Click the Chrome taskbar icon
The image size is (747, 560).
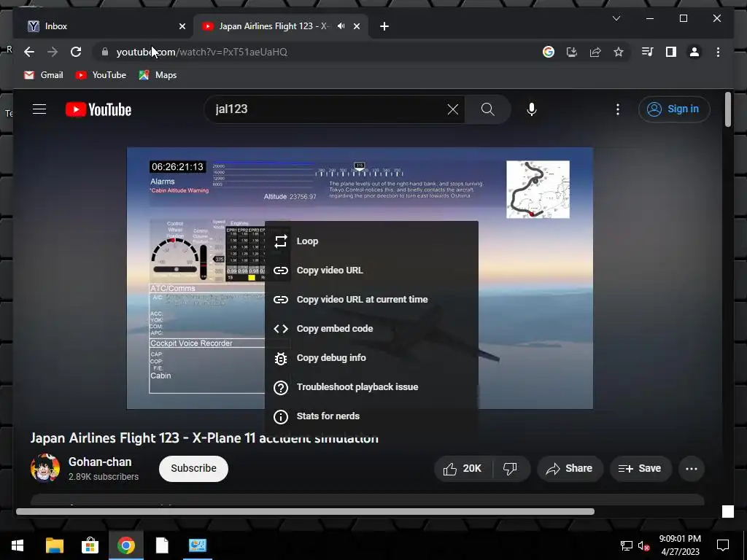(x=126, y=545)
